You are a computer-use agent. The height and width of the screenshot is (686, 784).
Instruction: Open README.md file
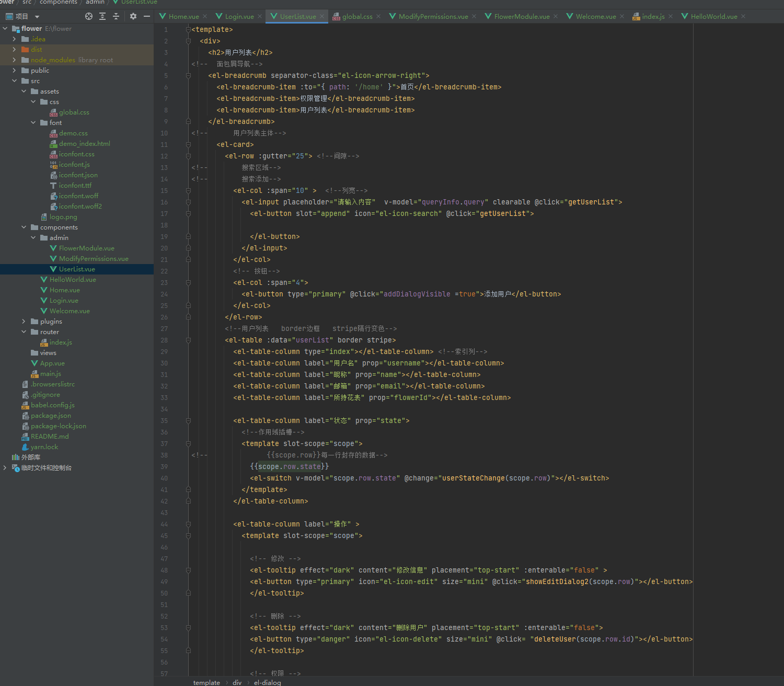pos(50,437)
